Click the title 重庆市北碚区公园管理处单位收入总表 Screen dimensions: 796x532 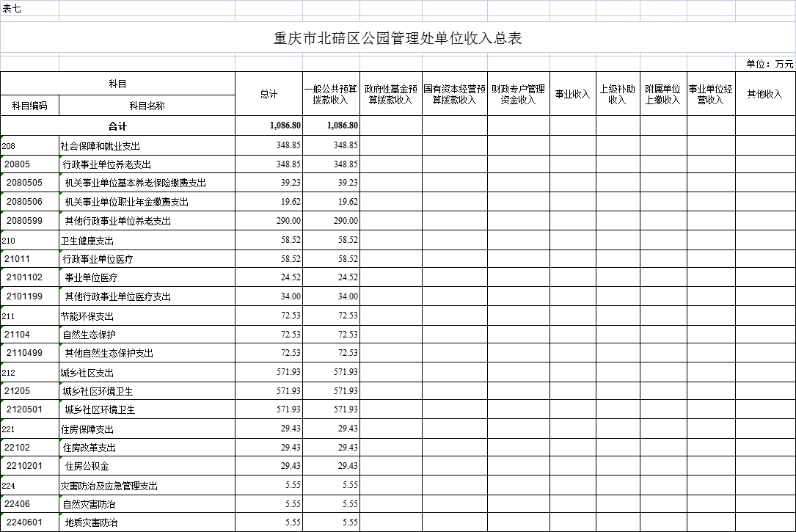point(398,39)
